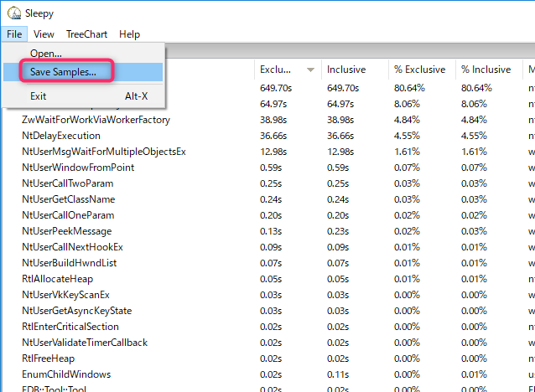535x392 pixels.
Task: Select the RtlEnterCriticalSection row
Action: coord(267,327)
